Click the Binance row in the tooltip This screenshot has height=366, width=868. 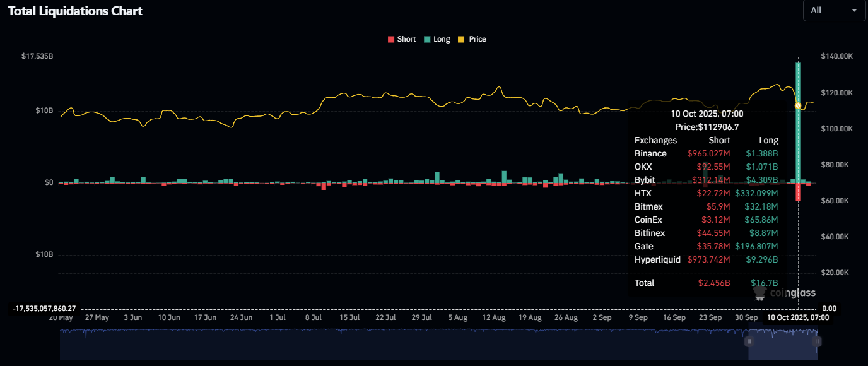tap(707, 153)
